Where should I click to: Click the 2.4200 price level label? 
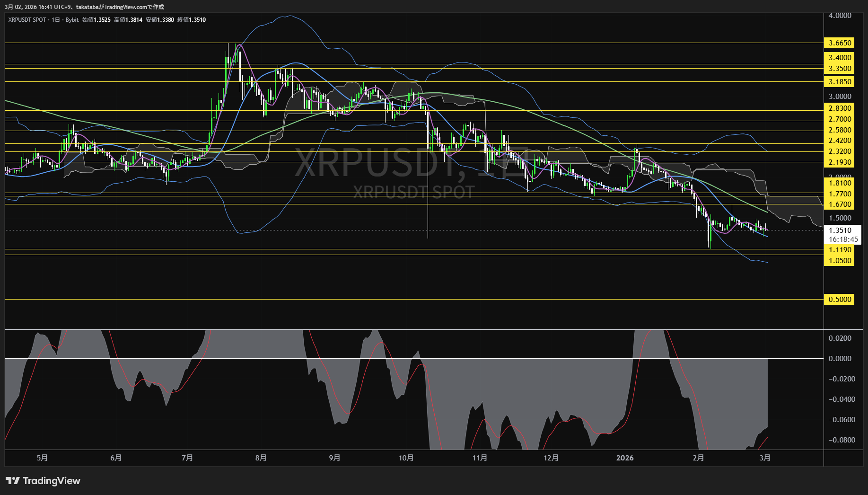point(839,141)
